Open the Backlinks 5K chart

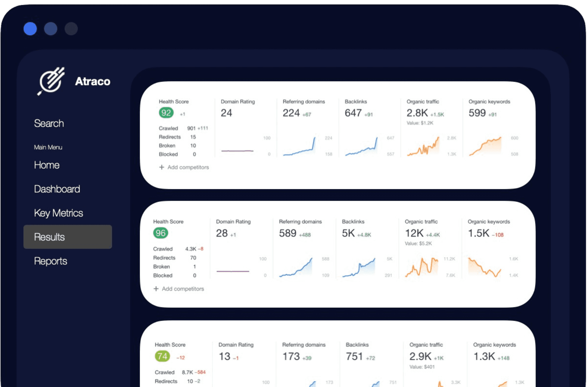359,267
